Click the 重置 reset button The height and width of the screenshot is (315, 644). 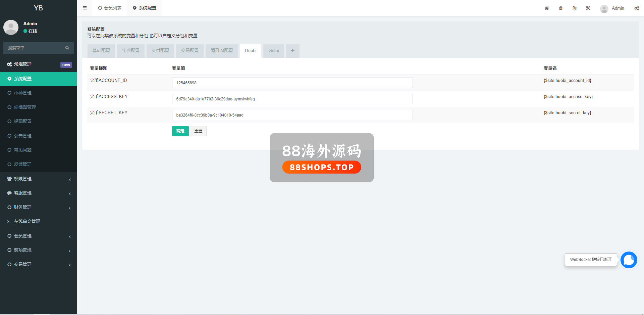click(x=198, y=131)
